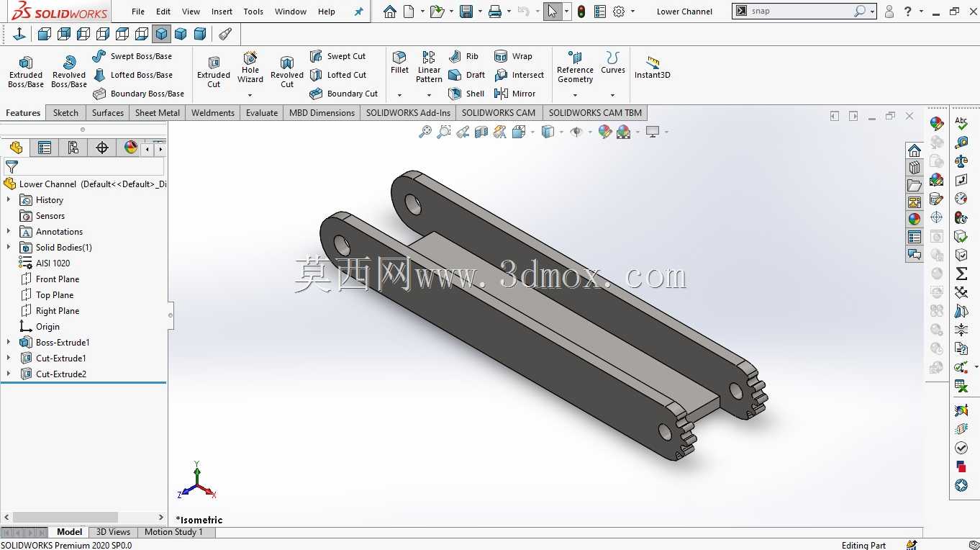Open the Fillet dropdown arrow

[x=399, y=95]
